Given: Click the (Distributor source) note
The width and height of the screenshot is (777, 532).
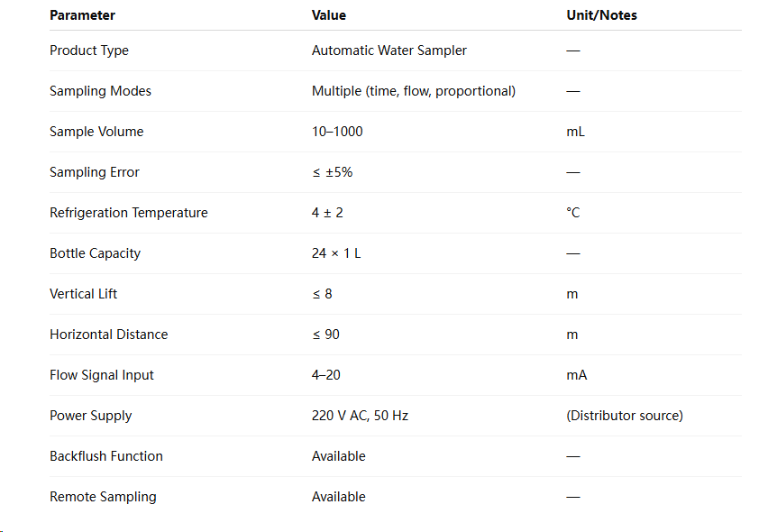Looking at the screenshot, I should [x=625, y=416].
